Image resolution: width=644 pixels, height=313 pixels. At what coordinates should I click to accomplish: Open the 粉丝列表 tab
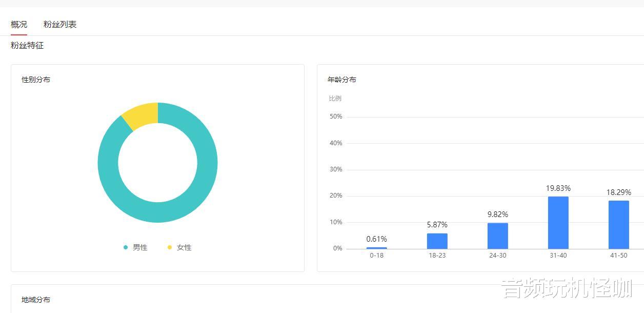tap(60, 24)
